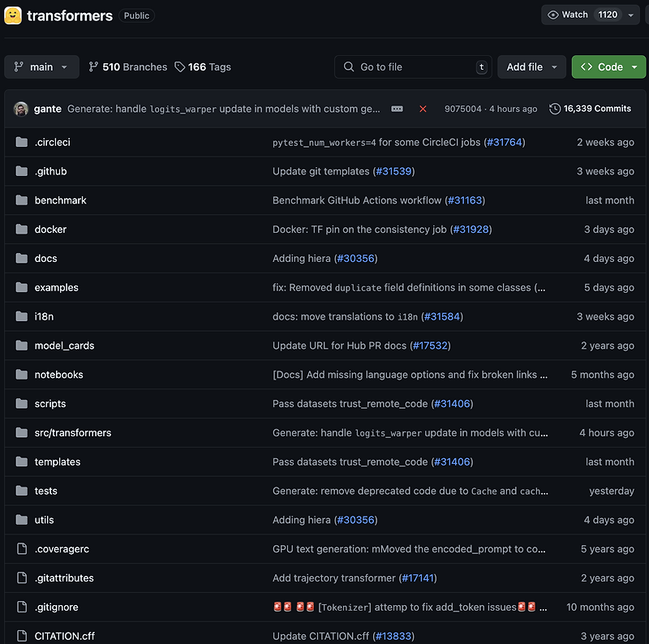Click the Watch eye icon
649x644 pixels.
(553, 15)
